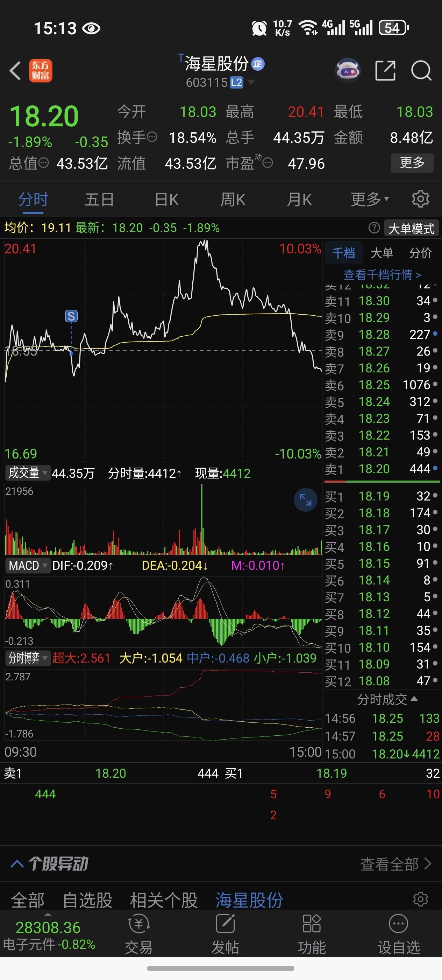Expand stock code dropdown arrow after L2
The image size is (442, 980).
point(251,82)
